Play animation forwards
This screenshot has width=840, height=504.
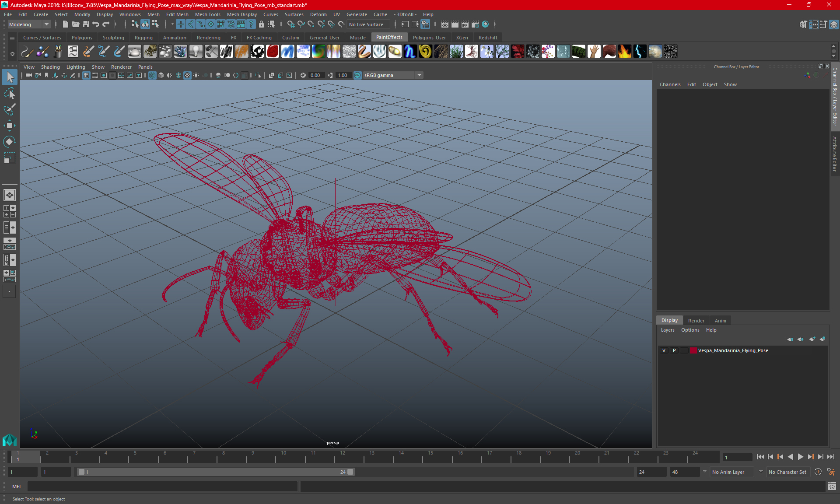point(800,457)
